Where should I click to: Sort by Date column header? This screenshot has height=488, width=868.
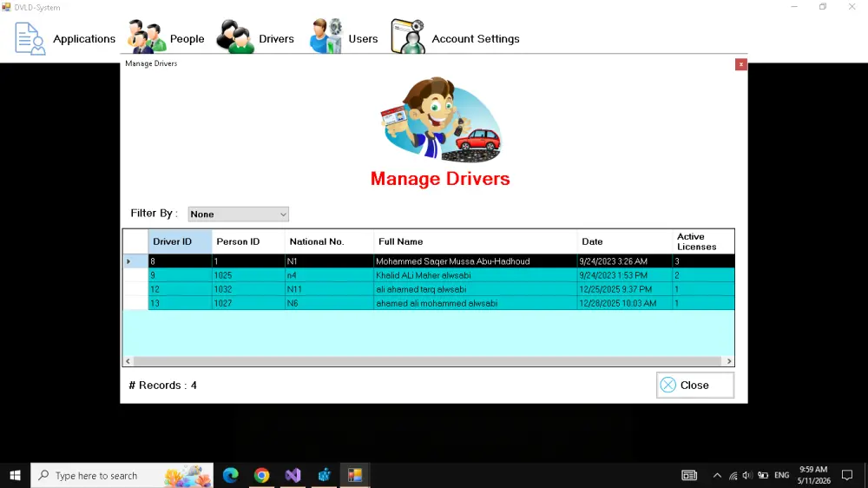point(625,241)
